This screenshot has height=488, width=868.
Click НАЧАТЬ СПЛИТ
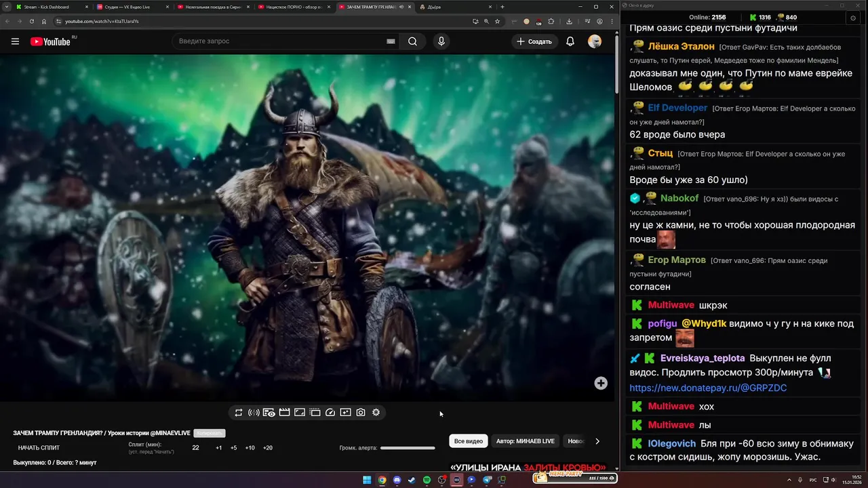(39, 448)
